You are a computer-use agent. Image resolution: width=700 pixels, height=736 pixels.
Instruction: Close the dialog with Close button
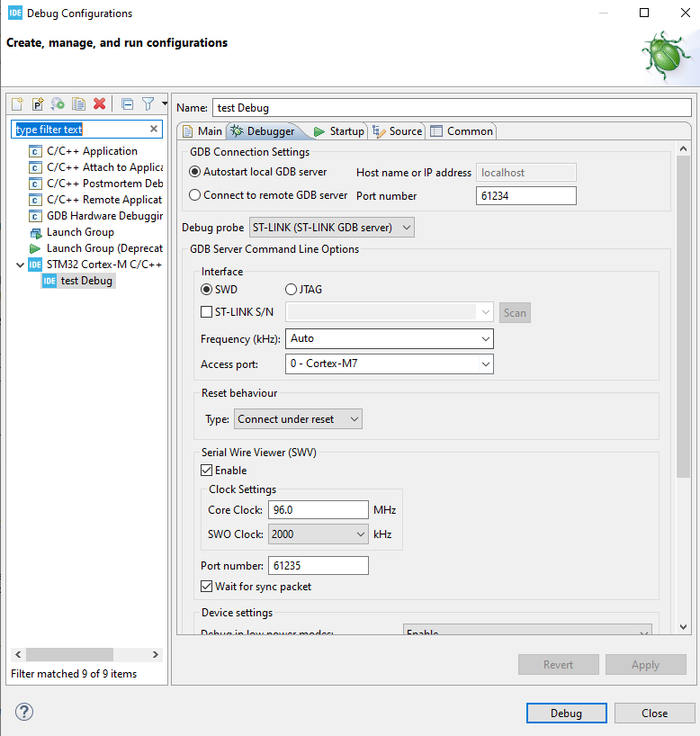coord(654,713)
